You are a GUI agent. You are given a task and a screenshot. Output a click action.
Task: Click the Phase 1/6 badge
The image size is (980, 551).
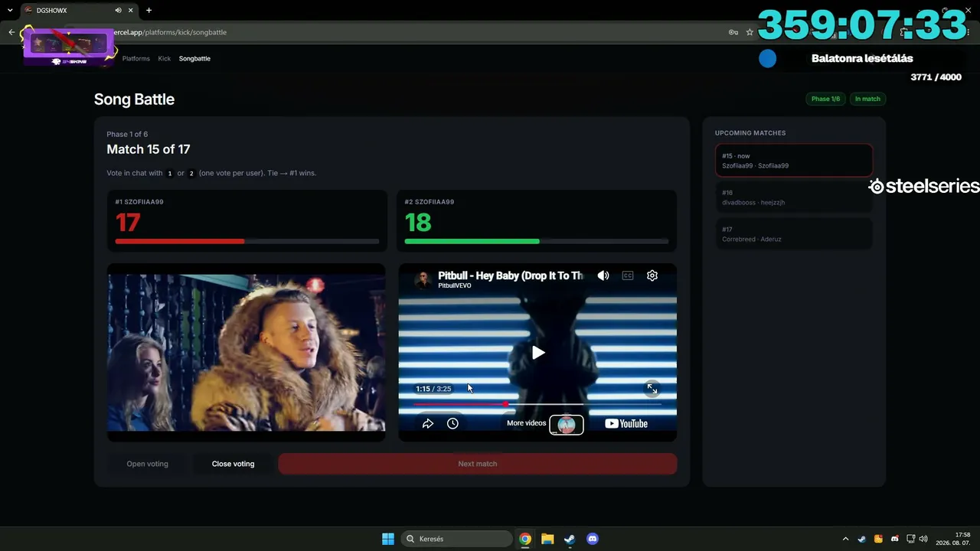tap(825, 99)
